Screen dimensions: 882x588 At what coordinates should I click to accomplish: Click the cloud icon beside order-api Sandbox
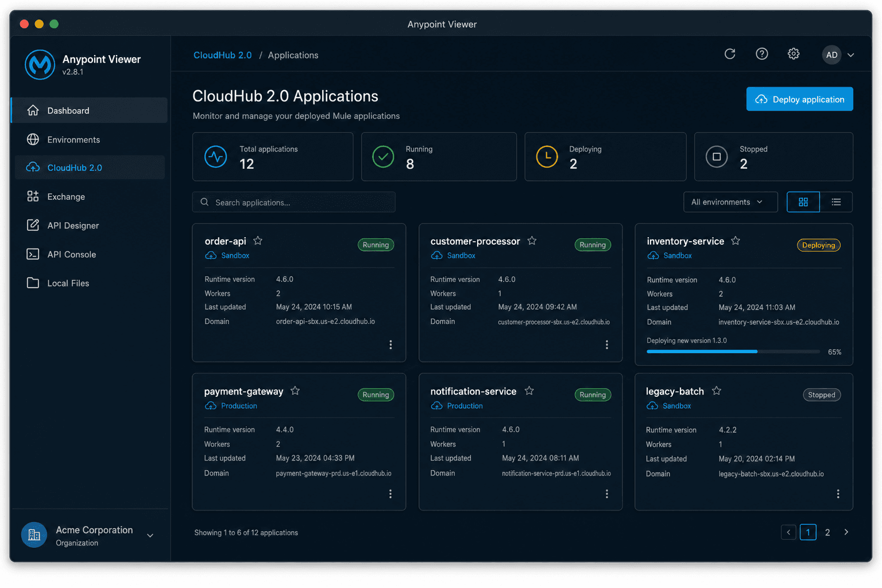point(211,256)
